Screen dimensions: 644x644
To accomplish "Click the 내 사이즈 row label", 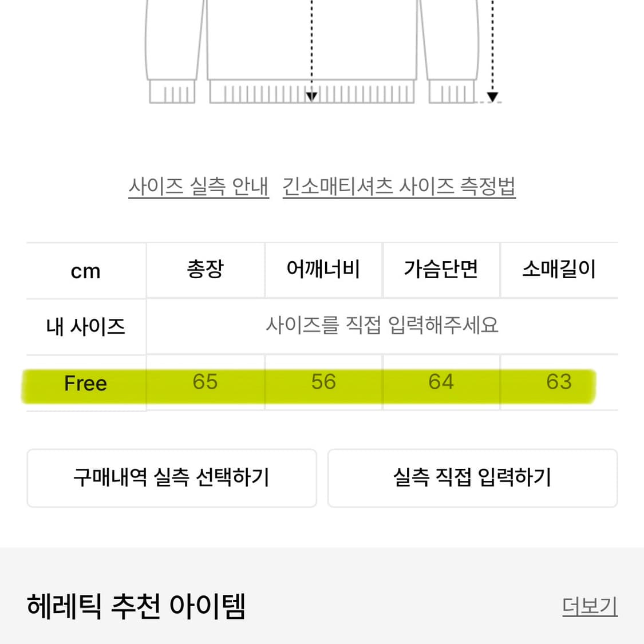I will (x=86, y=327).
